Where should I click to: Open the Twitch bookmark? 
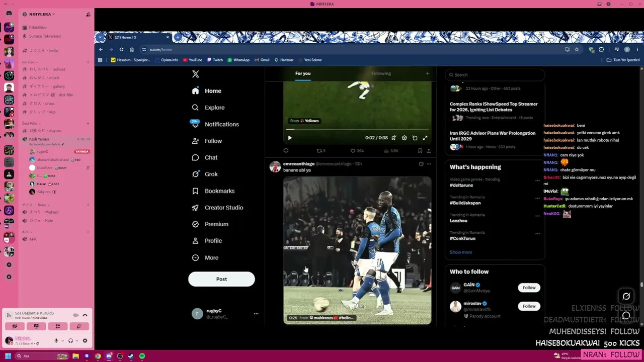pos(215,60)
